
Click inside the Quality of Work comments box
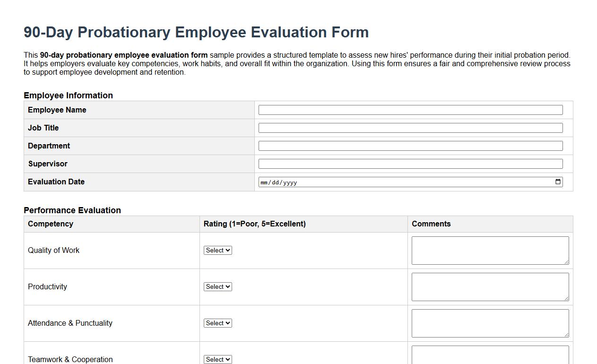(490, 250)
